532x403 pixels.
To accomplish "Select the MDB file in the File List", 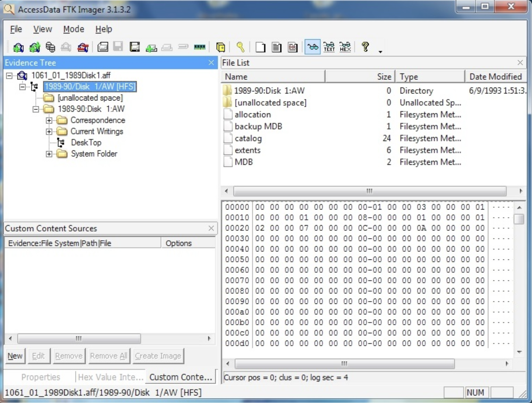I will pyautogui.click(x=243, y=162).
